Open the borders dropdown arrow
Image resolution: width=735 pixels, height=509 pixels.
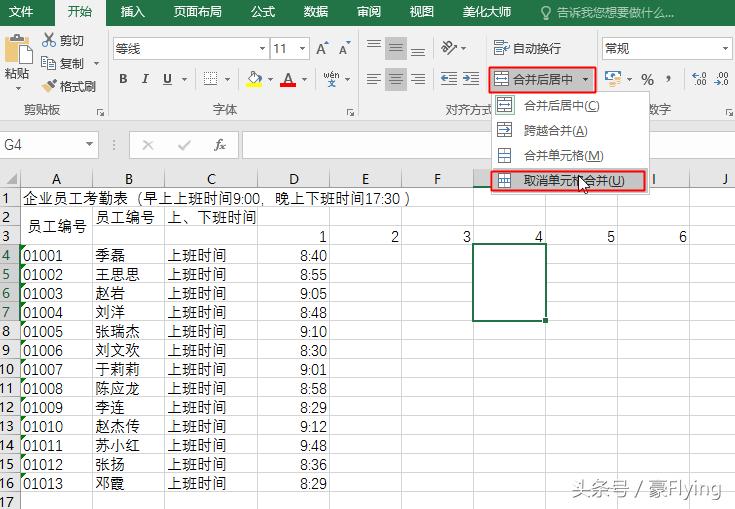pyautogui.click(x=227, y=79)
